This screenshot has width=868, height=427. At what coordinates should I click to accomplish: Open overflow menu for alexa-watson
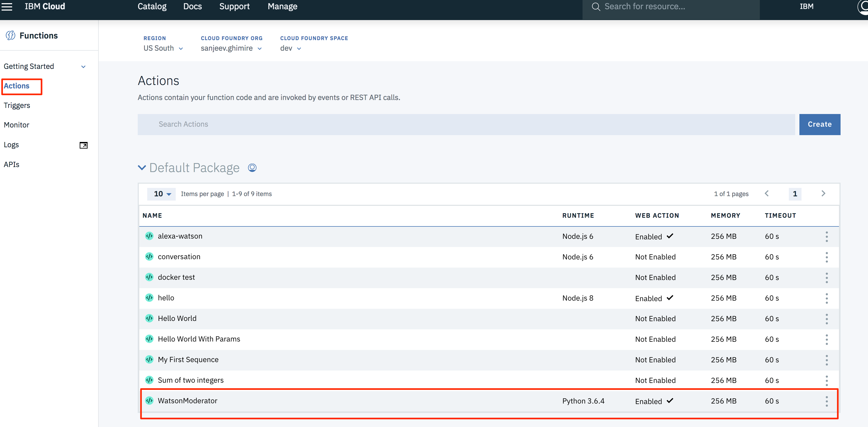coord(826,236)
